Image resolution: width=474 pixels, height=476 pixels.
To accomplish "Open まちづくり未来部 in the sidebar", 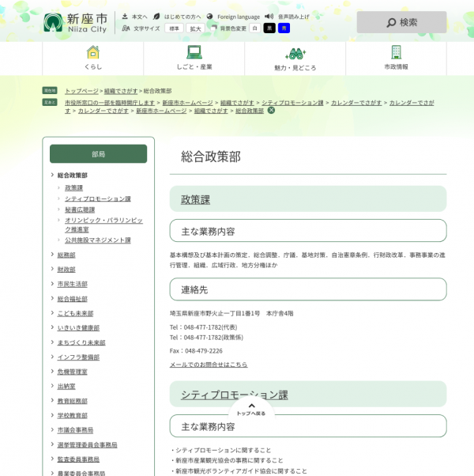I will [81, 342].
